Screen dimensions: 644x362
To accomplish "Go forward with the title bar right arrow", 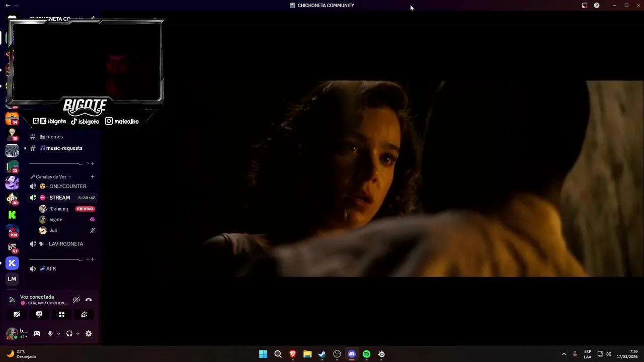I will point(16,5).
